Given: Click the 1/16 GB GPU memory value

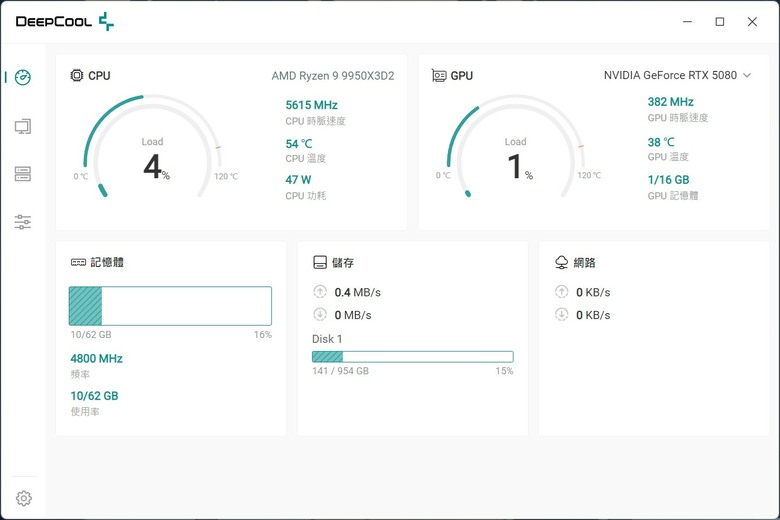Looking at the screenshot, I should (669, 180).
